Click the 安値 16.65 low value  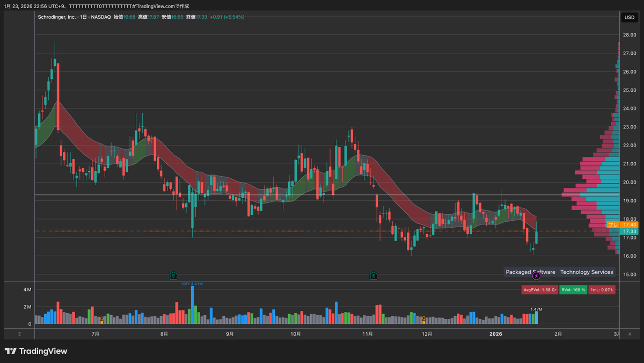pos(172,17)
